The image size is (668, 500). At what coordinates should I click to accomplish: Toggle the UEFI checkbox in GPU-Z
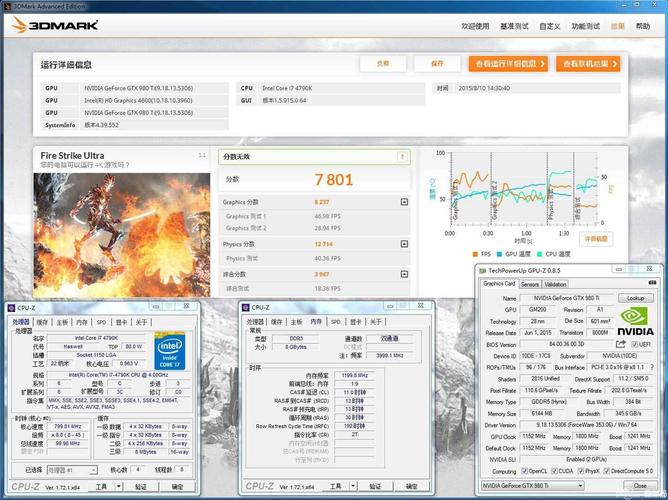[634, 344]
